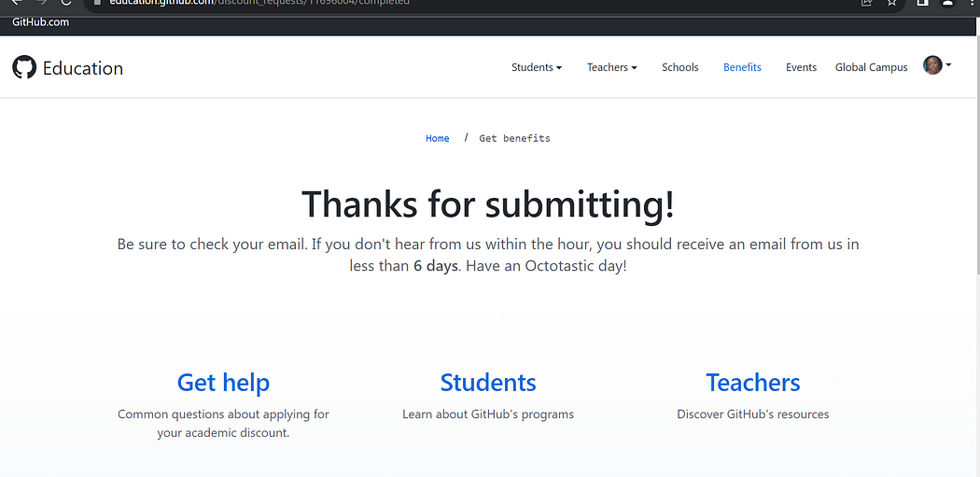980x477 pixels.
Task: Open the Get help link
Action: (x=223, y=382)
